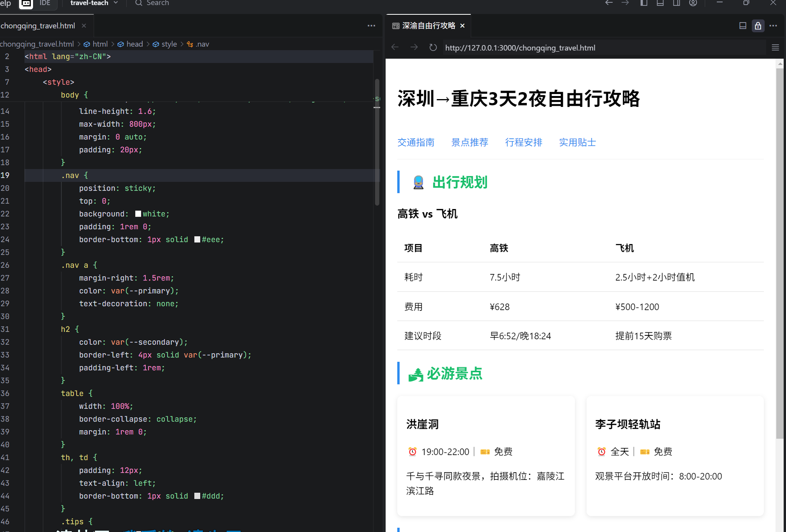Click #eee color swatch on line 24
Screen dimensions: 786x532
click(197, 239)
